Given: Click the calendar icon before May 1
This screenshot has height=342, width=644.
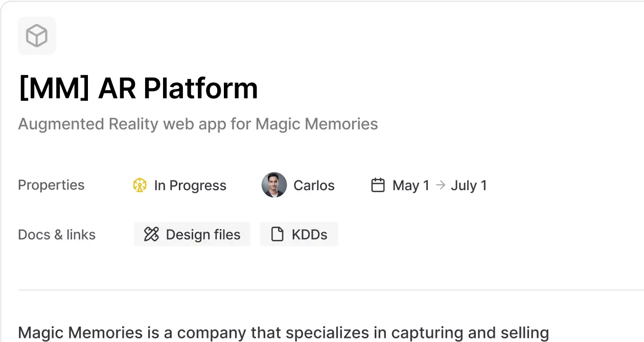Looking at the screenshot, I should tap(378, 185).
